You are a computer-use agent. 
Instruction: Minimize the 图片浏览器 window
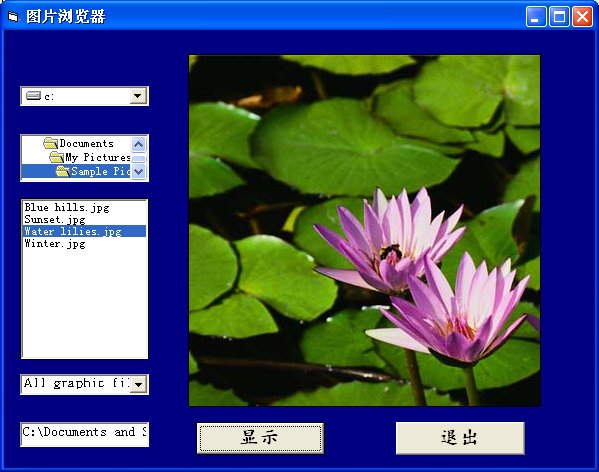tap(536, 17)
